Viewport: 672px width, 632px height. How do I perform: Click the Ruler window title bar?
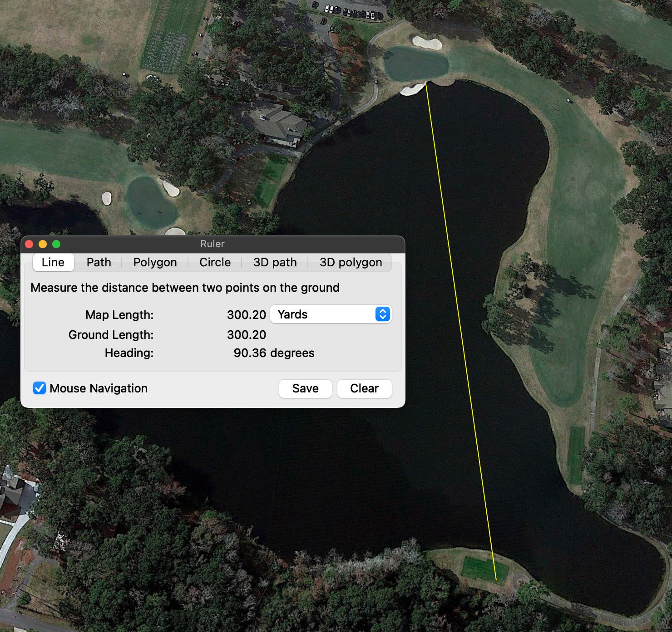[212, 244]
